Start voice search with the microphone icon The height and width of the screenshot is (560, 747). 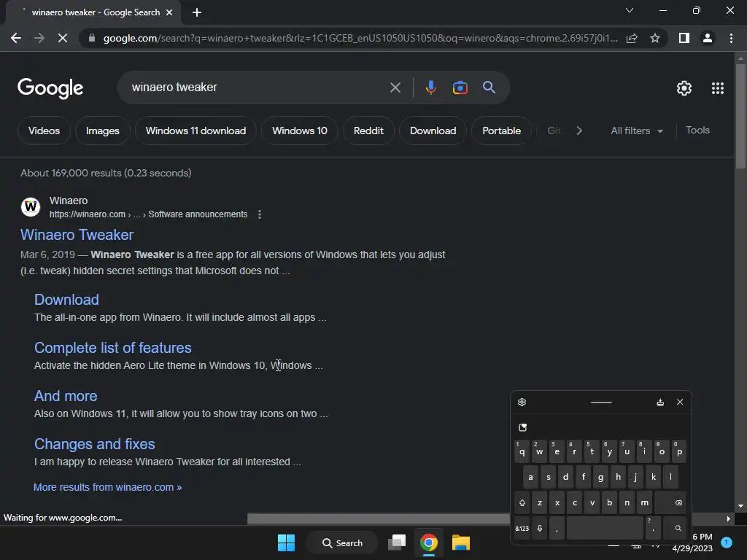point(430,87)
